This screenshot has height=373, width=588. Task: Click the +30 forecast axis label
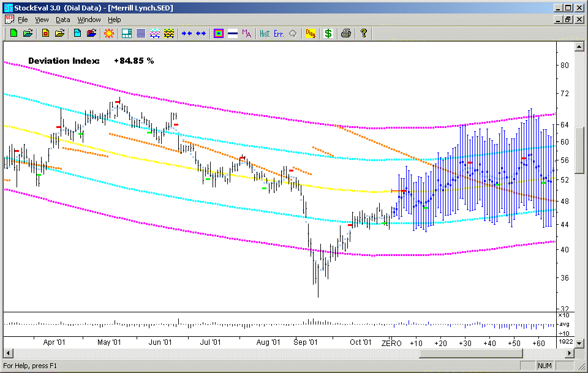click(465, 343)
